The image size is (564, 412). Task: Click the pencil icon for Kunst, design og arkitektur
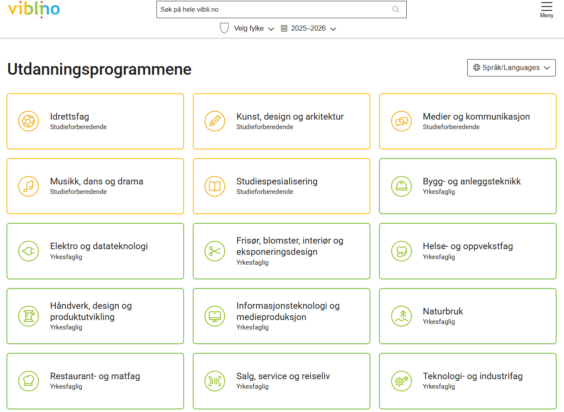click(x=215, y=121)
